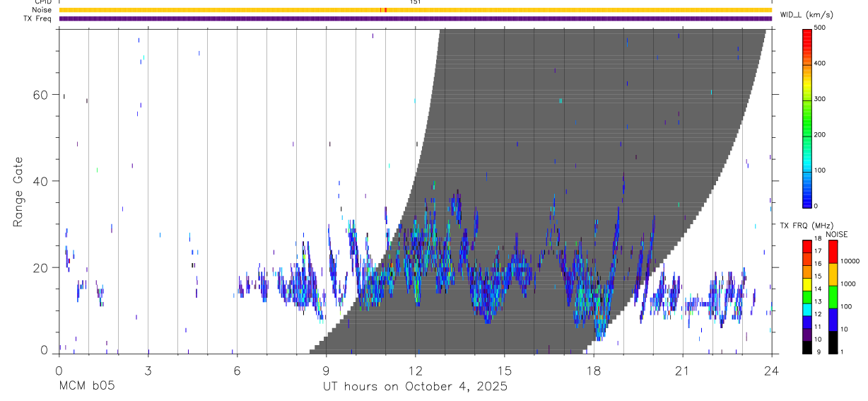Click the Range Gate tick label '40'
The width and height of the screenshot is (868, 401).
click(40, 181)
